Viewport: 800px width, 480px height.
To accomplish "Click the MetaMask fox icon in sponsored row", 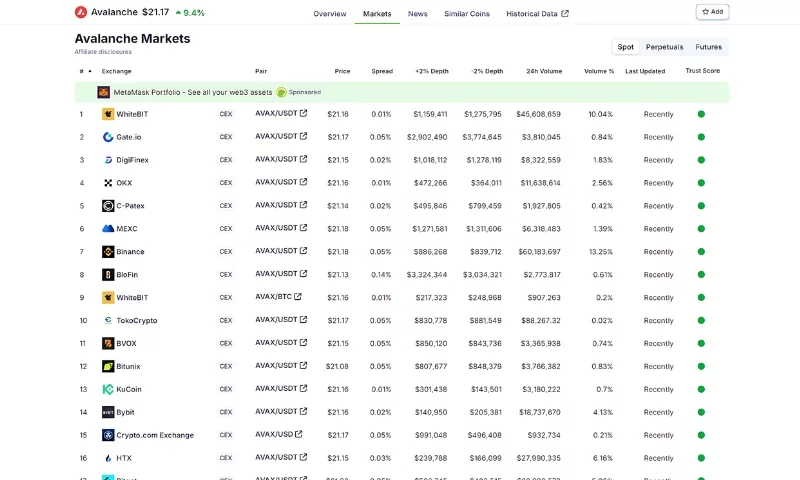I will (103, 92).
